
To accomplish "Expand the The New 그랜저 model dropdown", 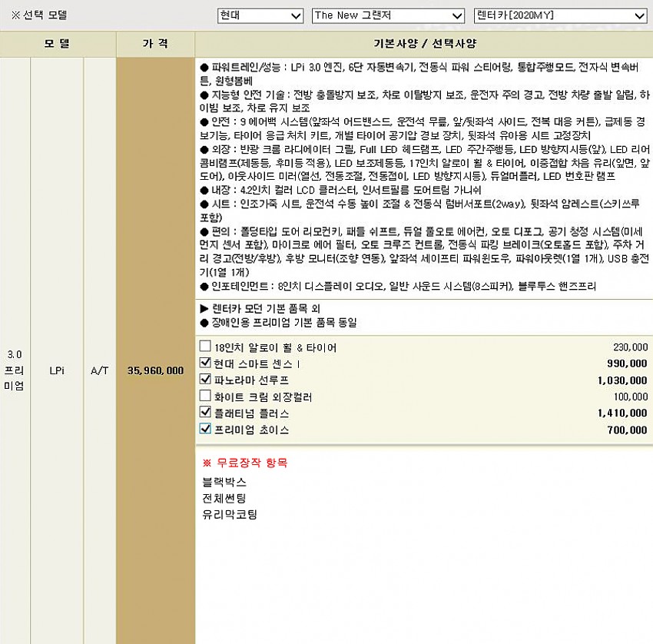I will click(x=388, y=15).
